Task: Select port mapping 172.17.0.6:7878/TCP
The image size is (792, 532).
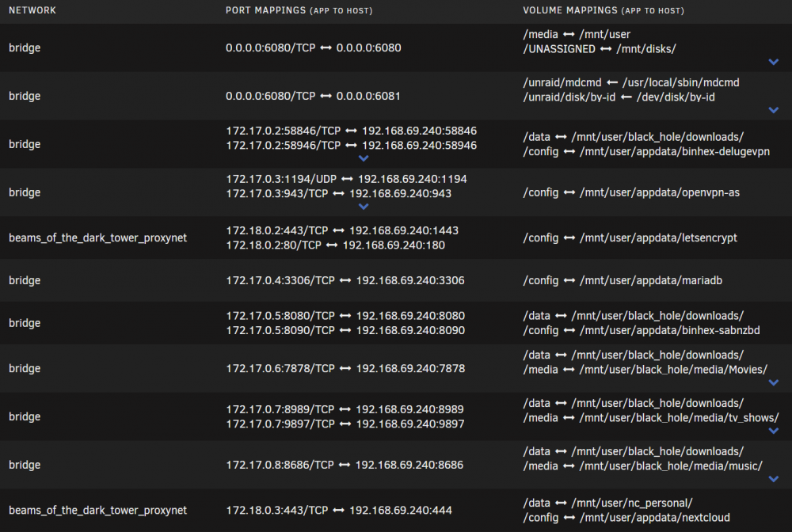Action: click(345, 368)
